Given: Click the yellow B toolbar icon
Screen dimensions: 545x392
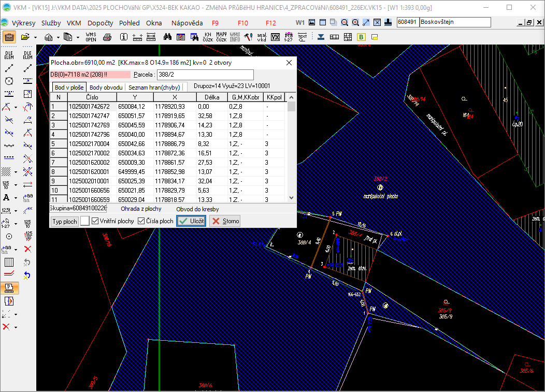Looking at the screenshot, I should click(x=361, y=37).
